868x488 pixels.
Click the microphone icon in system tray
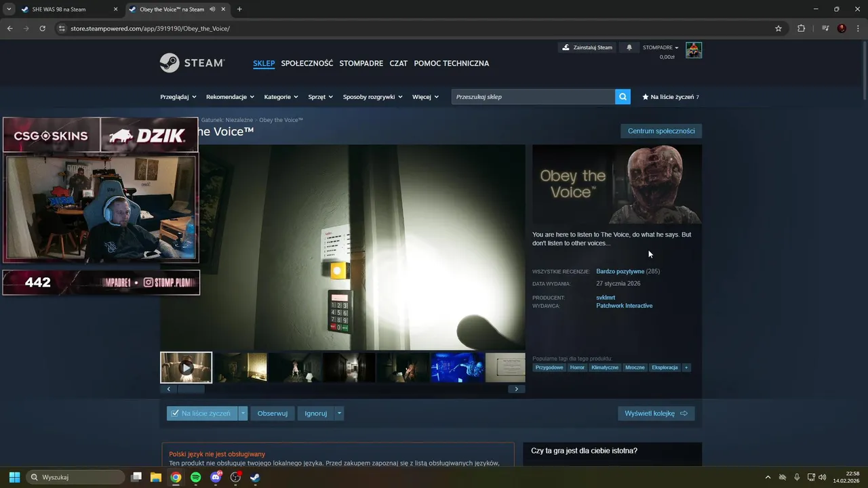[x=797, y=477]
